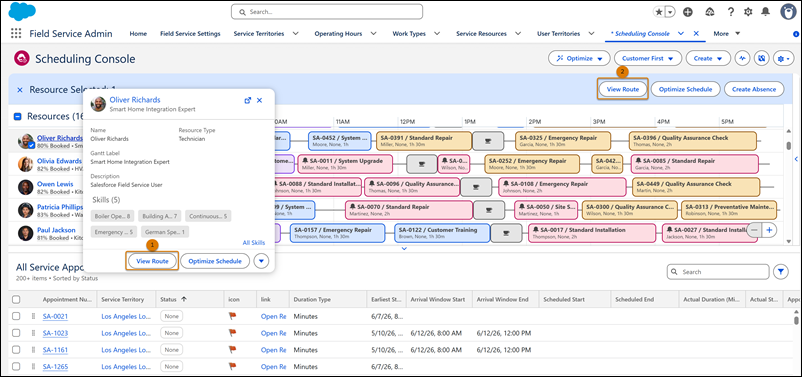
Task: Click the drag handle of SA-1023 row
Action: pos(33,333)
